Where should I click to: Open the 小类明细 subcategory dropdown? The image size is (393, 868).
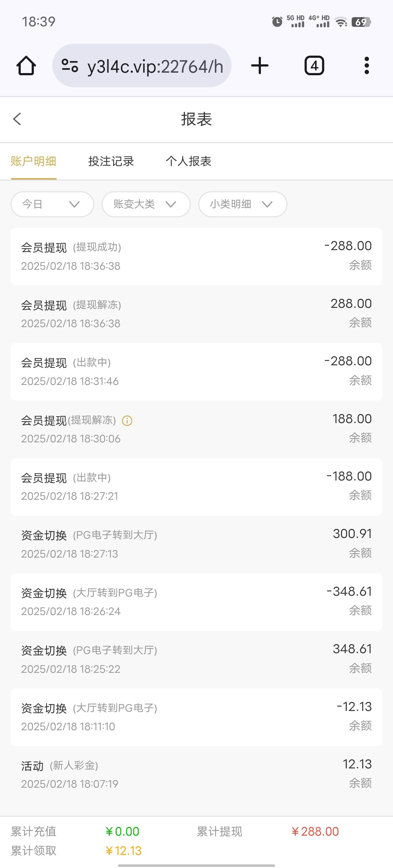click(x=243, y=204)
